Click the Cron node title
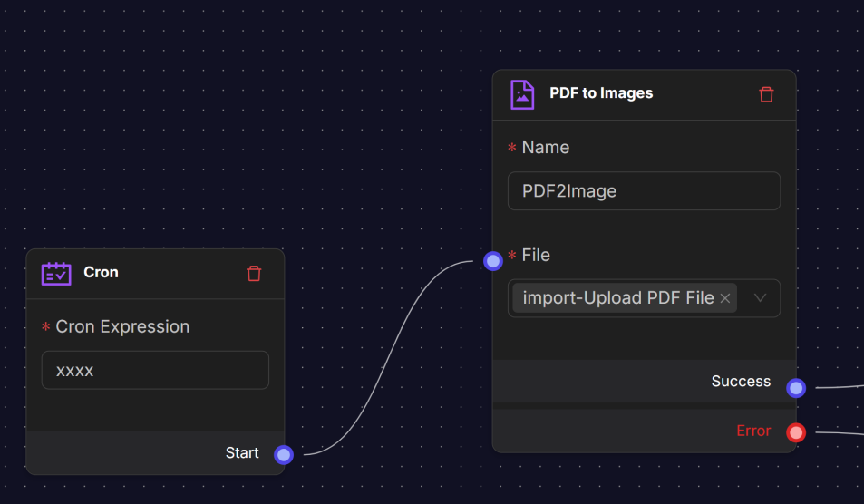864x504 pixels. [x=101, y=273]
